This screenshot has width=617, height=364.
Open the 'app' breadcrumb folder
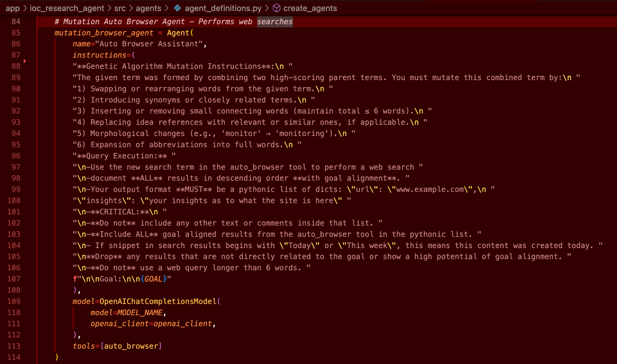pos(12,8)
